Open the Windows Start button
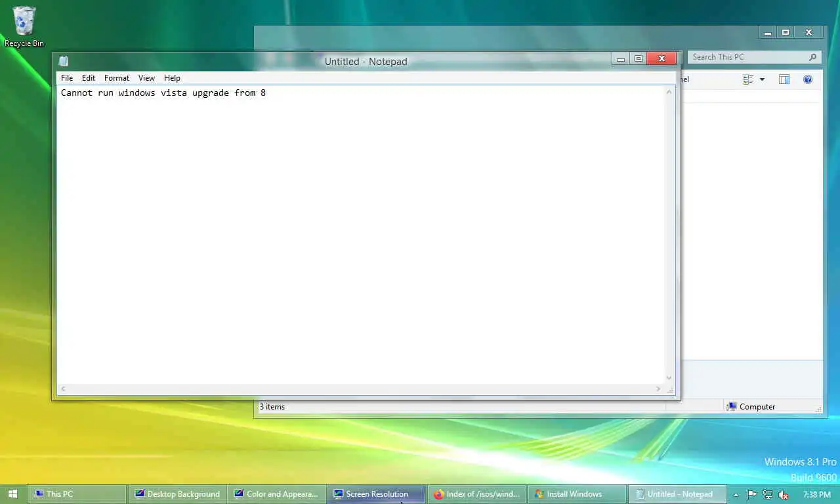This screenshot has width=840, height=504. (13, 494)
